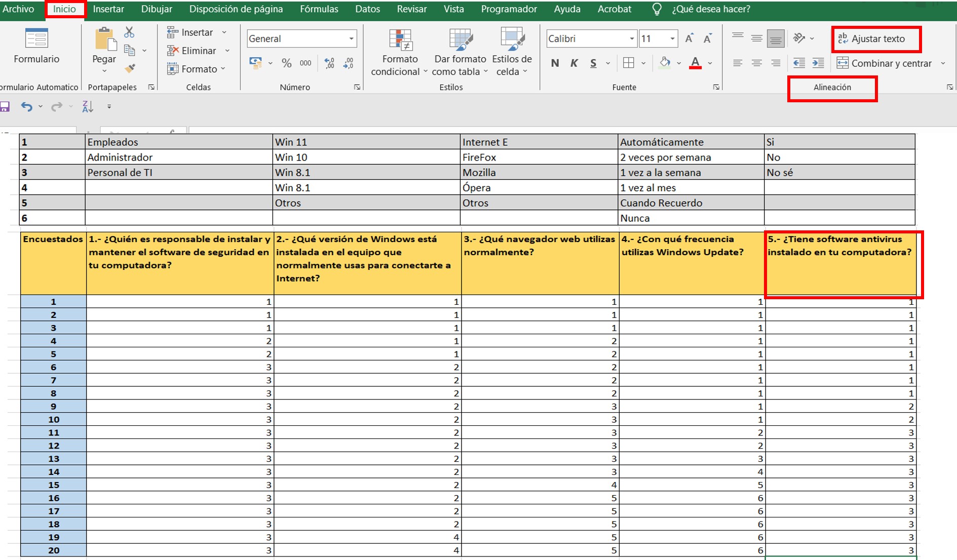Expand the Pegar options arrow
The width and height of the screenshot is (957, 560).
(x=104, y=71)
